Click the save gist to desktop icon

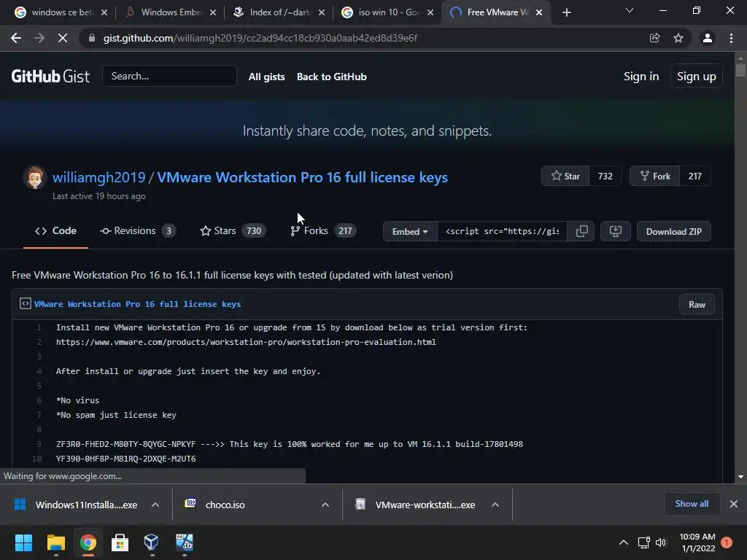click(616, 231)
